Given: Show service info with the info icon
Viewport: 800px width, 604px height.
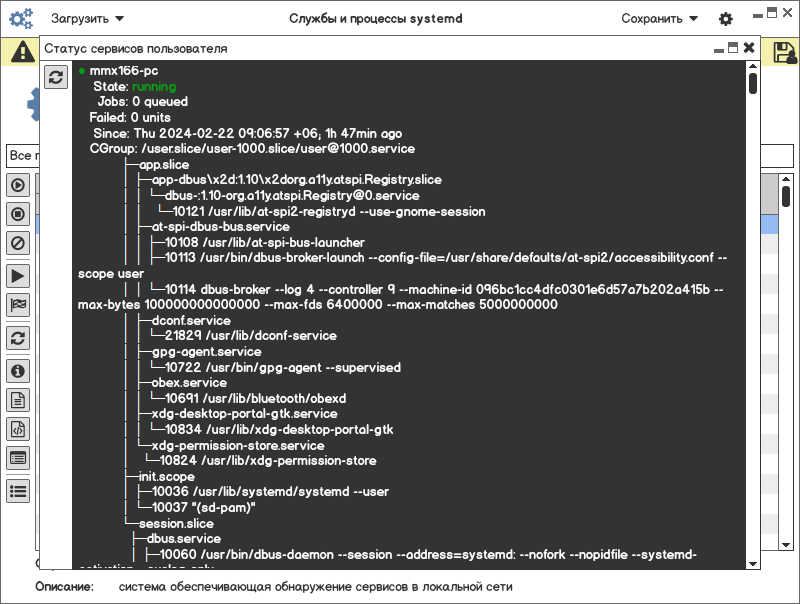Looking at the screenshot, I should click(x=18, y=371).
